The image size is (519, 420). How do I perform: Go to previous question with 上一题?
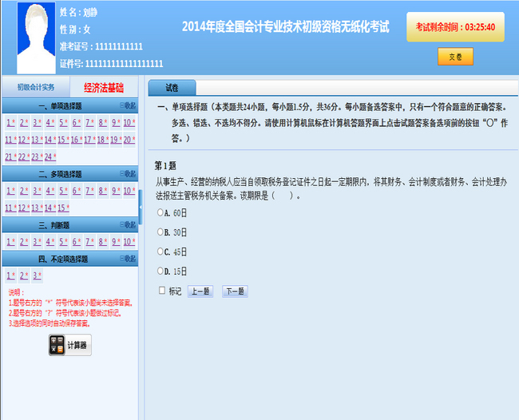pyautogui.click(x=200, y=291)
